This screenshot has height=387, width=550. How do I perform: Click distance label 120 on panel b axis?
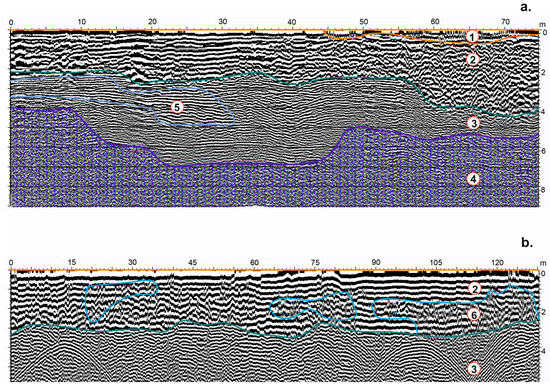pos(497,262)
